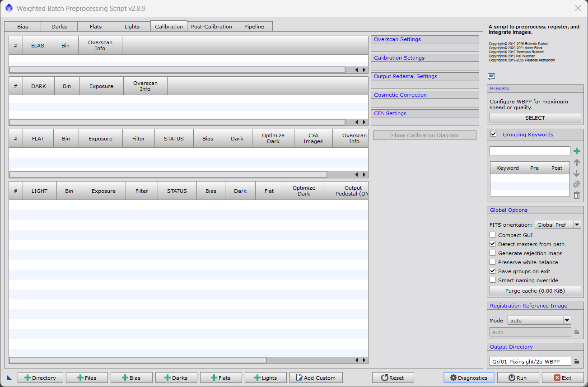
Task: Add a grouping keyword with the green plus
Action: pyautogui.click(x=577, y=151)
